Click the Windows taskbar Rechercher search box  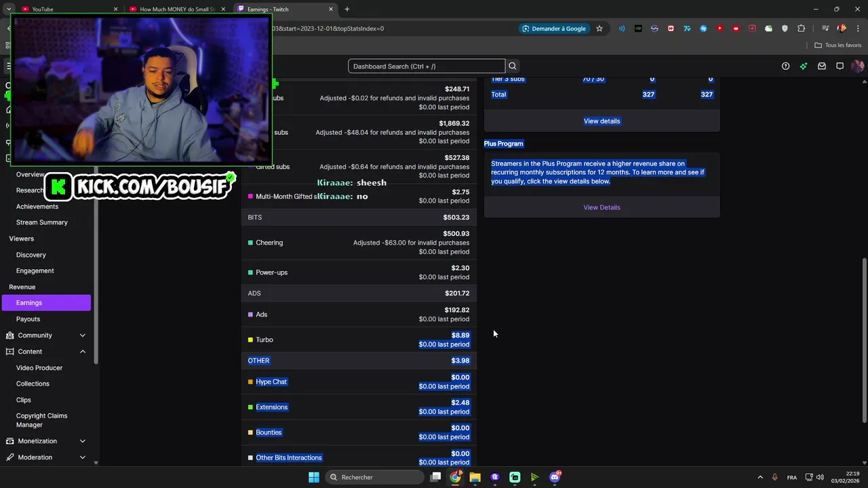tap(375, 477)
